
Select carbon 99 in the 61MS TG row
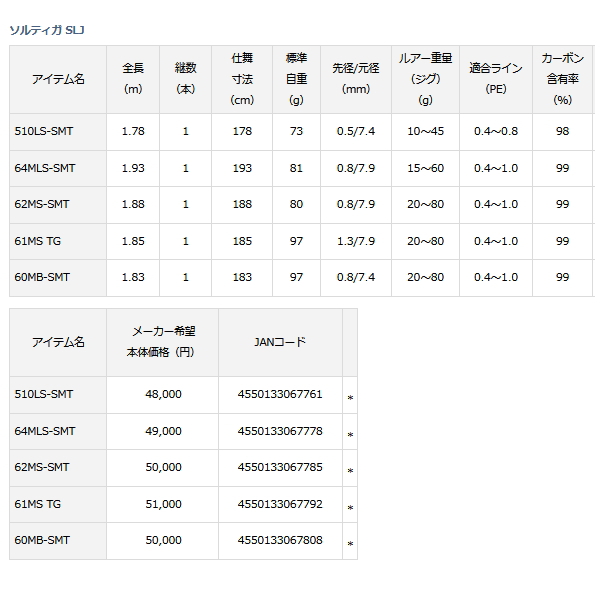pyautogui.click(x=562, y=241)
